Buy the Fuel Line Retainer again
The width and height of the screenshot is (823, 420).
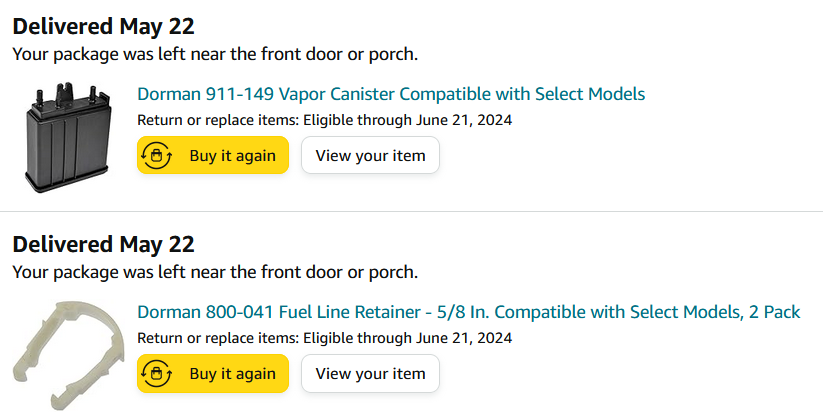tap(213, 373)
